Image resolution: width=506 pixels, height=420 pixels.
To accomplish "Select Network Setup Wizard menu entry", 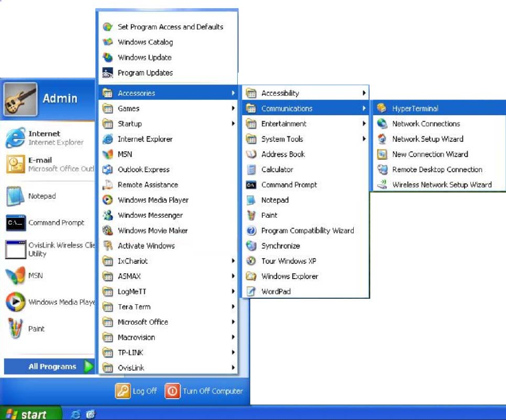I will point(427,139).
